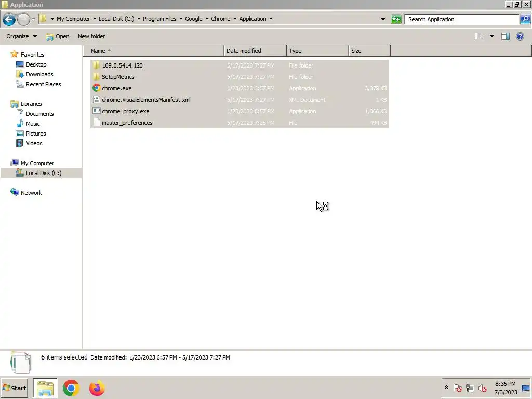Click the New folder button
The width and height of the screenshot is (532, 399).
(x=91, y=36)
